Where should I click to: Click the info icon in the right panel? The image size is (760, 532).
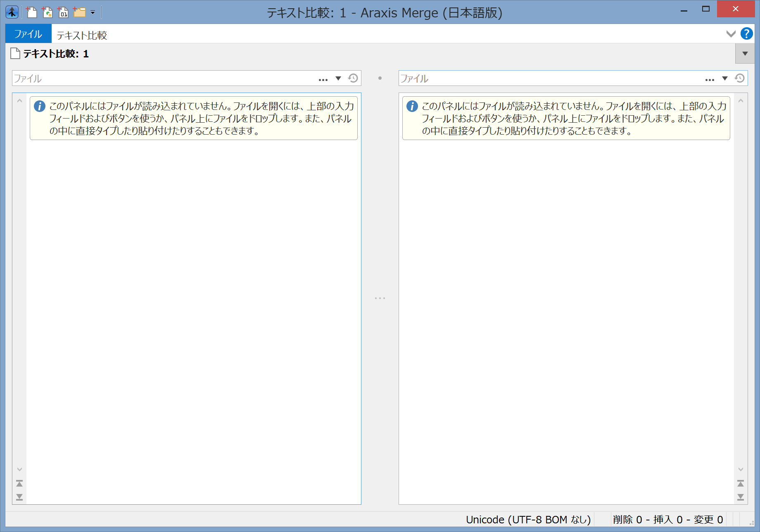coord(412,106)
